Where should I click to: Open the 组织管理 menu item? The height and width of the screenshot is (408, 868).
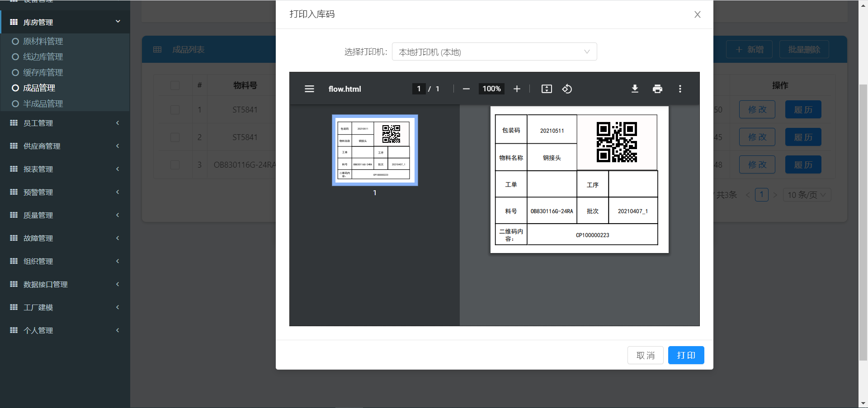pyautogui.click(x=65, y=261)
